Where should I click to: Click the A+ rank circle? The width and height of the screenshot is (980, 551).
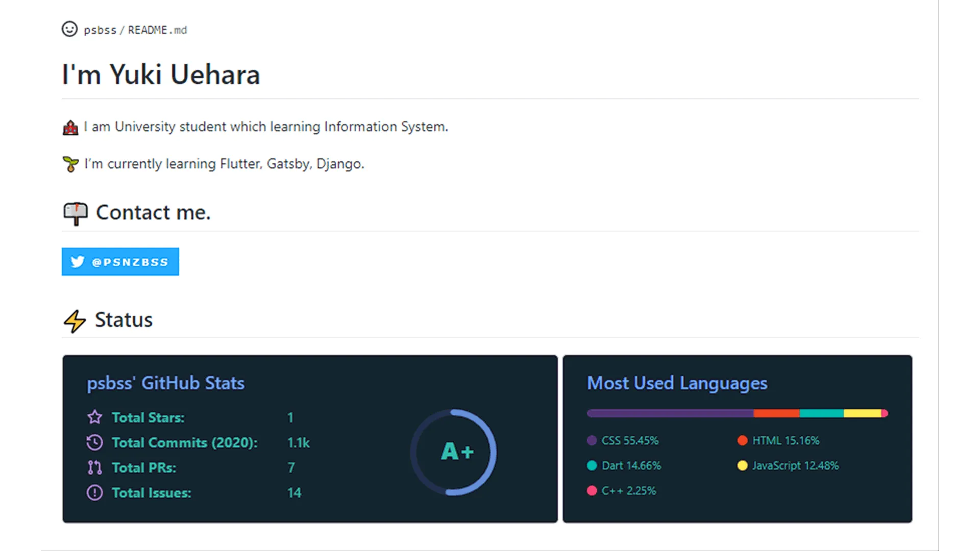[453, 452]
